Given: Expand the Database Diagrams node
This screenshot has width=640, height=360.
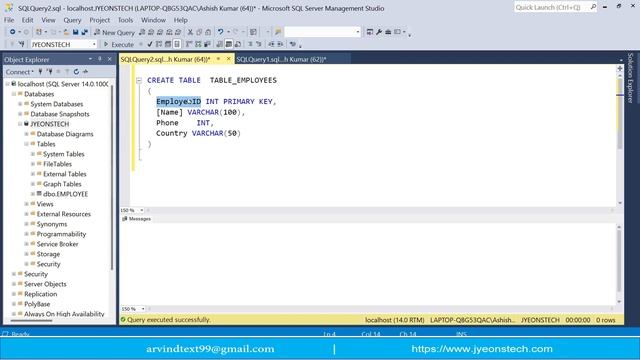Looking at the screenshot, I should point(27,134).
